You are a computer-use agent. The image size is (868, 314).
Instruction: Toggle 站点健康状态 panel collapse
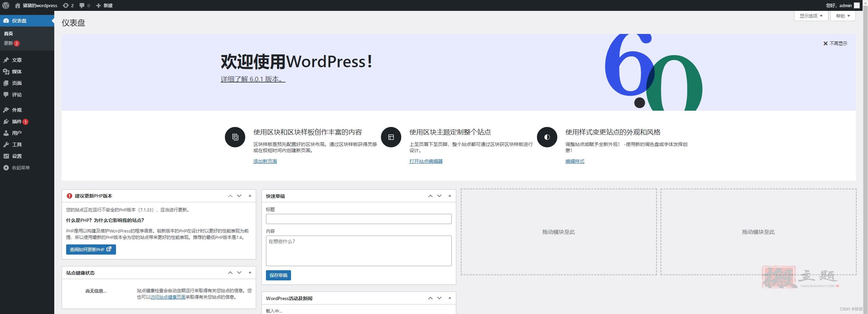point(250,273)
